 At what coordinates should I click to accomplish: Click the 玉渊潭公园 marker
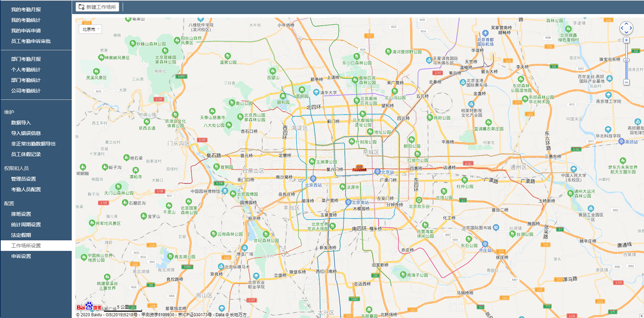click(312, 161)
